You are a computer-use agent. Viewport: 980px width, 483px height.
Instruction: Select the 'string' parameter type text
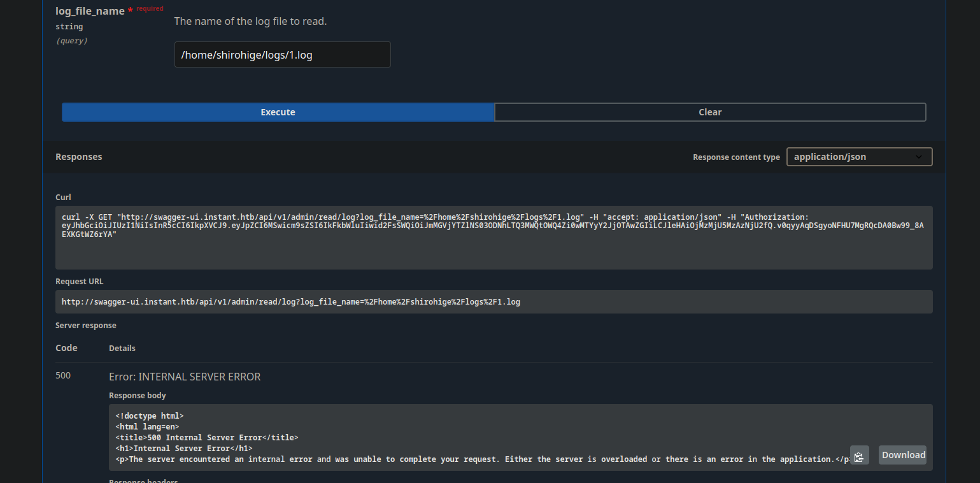pos(69,27)
